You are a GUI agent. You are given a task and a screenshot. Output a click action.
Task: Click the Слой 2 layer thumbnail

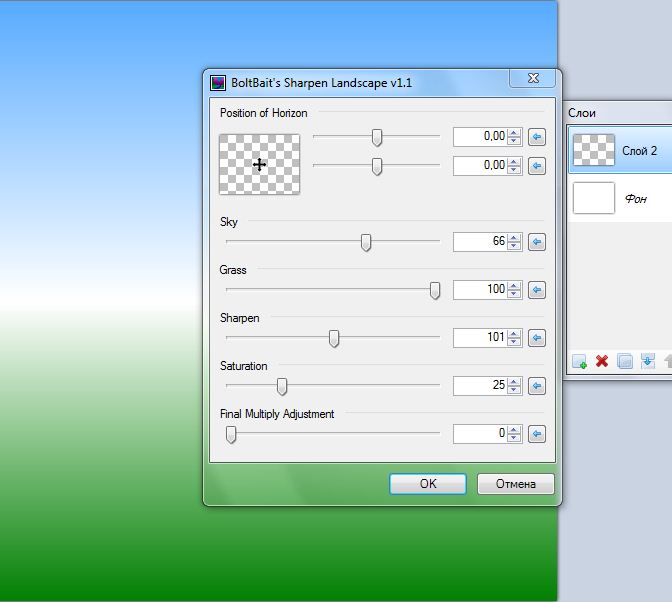pos(594,150)
